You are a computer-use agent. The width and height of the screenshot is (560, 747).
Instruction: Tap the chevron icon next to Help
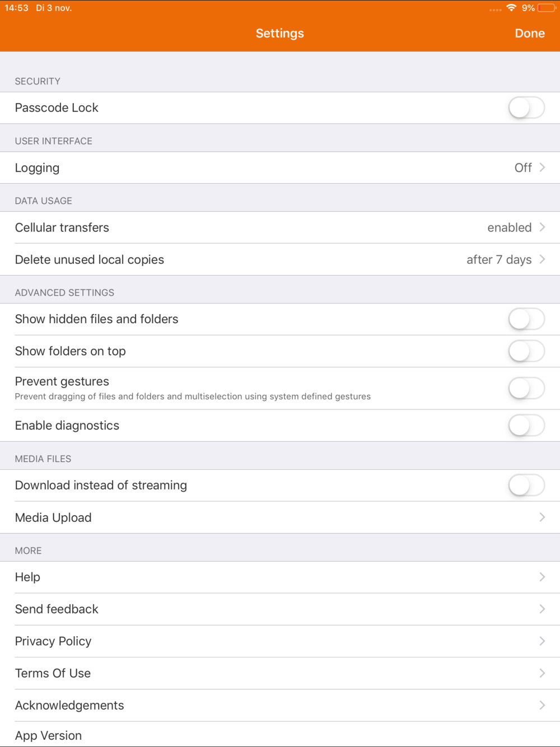(542, 577)
